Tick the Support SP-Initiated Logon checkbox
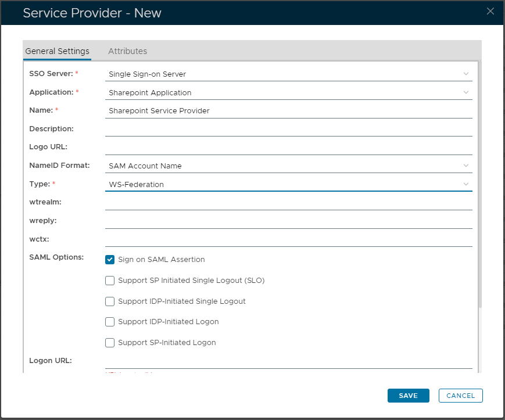 click(x=110, y=343)
